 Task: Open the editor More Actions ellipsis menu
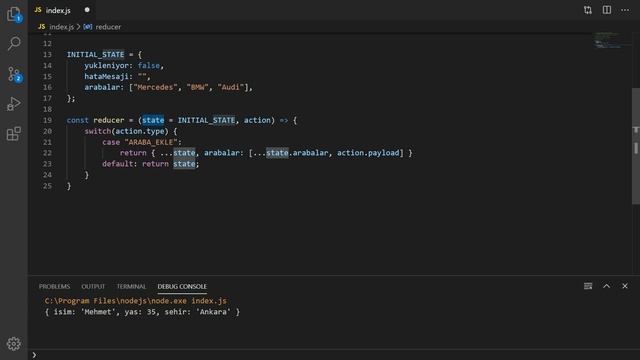tap(625, 10)
